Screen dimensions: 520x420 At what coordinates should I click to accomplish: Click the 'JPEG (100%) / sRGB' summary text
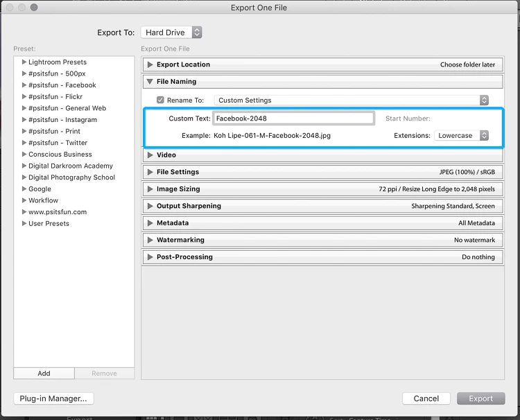click(467, 172)
